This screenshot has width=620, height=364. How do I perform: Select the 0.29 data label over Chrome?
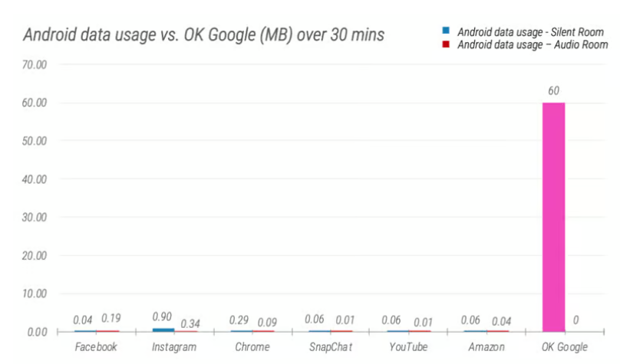[240, 319]
